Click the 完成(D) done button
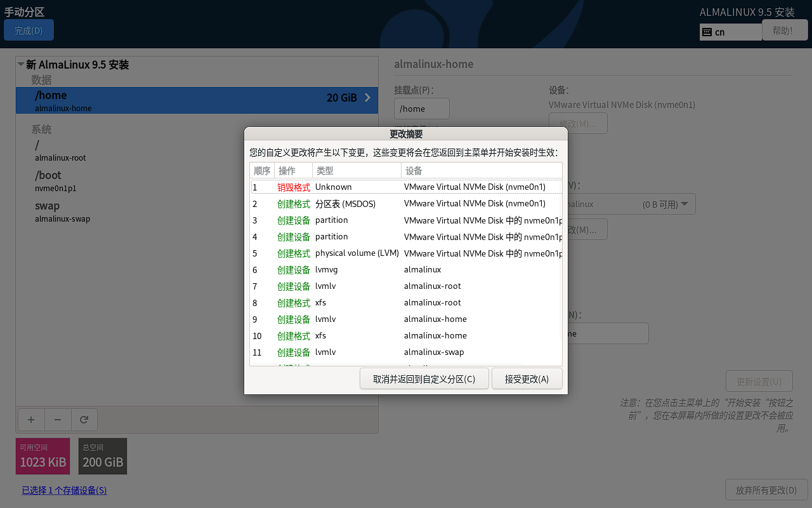The image size is (812, 508). [x=29, y=30]
